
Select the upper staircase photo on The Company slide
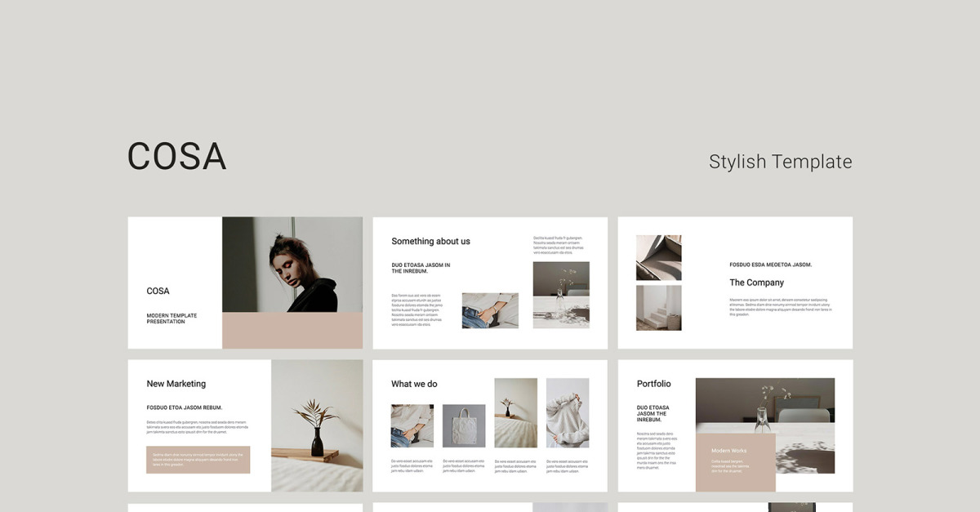point(658,258)
